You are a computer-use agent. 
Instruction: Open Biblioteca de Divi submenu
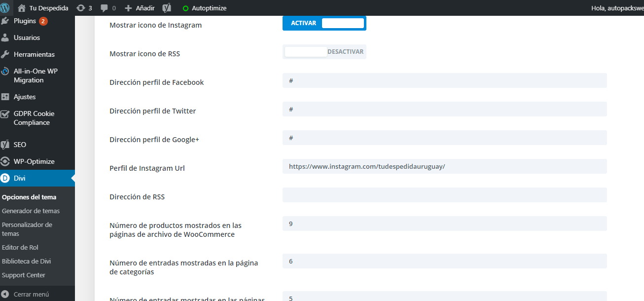(x=26, y=261)
